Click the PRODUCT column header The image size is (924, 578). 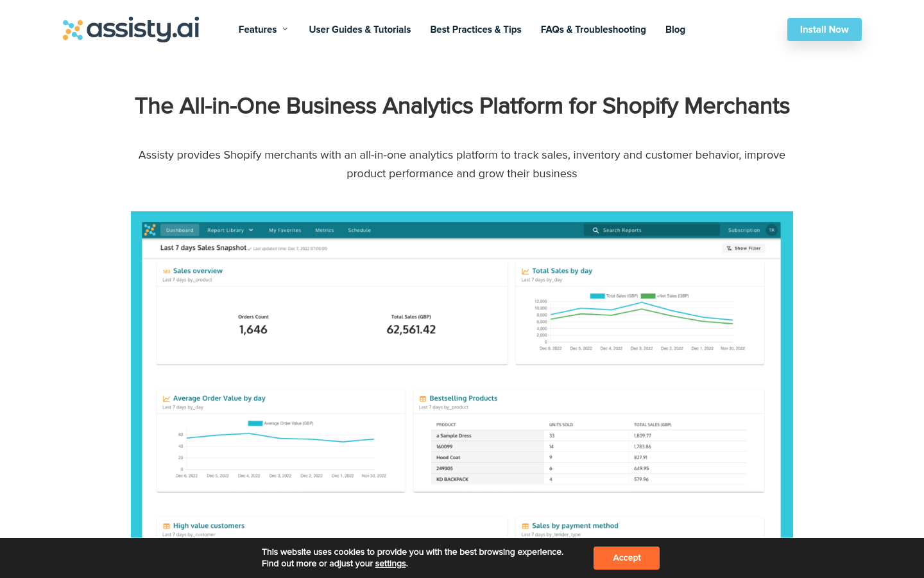point(446,425)
